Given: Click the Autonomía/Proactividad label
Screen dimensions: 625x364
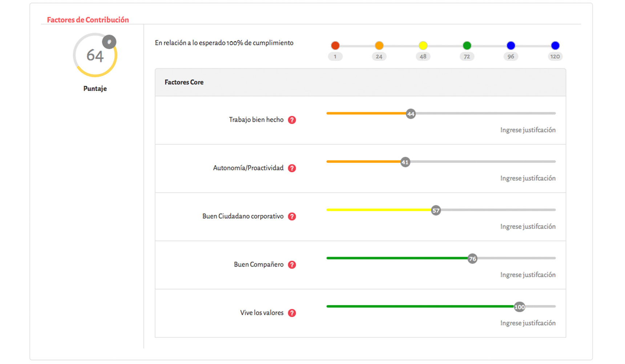Looking at the screenshot, I should (x=248, y=168).
